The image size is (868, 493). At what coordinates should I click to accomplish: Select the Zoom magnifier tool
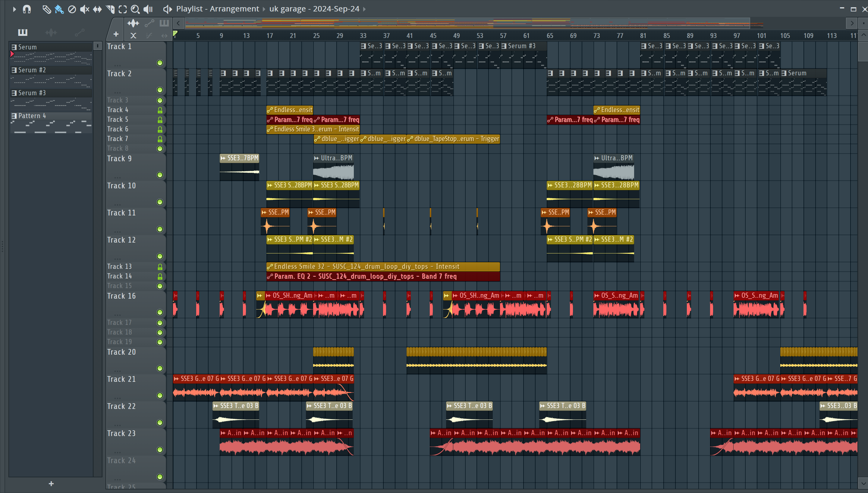click(x=135, y=9)
